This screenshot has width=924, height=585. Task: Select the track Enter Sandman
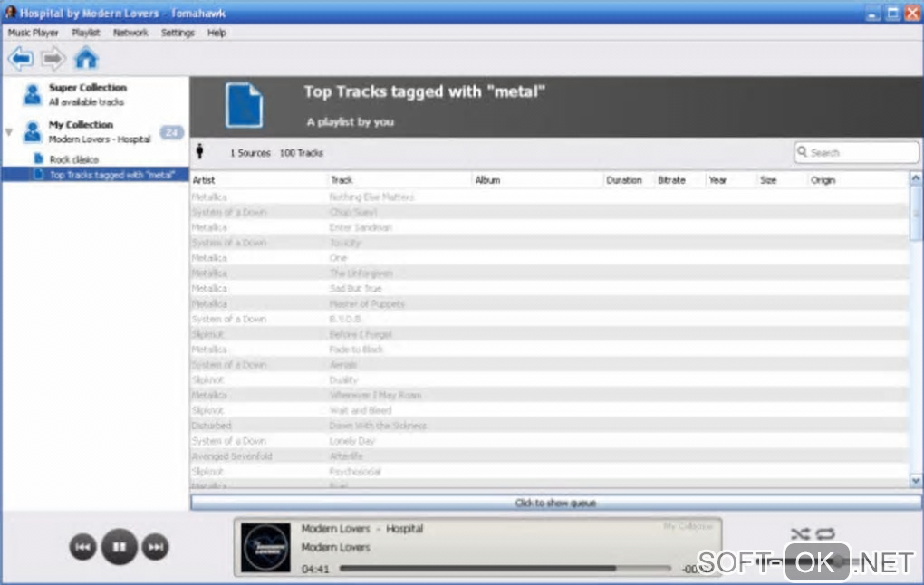click(x=360, y=227)
